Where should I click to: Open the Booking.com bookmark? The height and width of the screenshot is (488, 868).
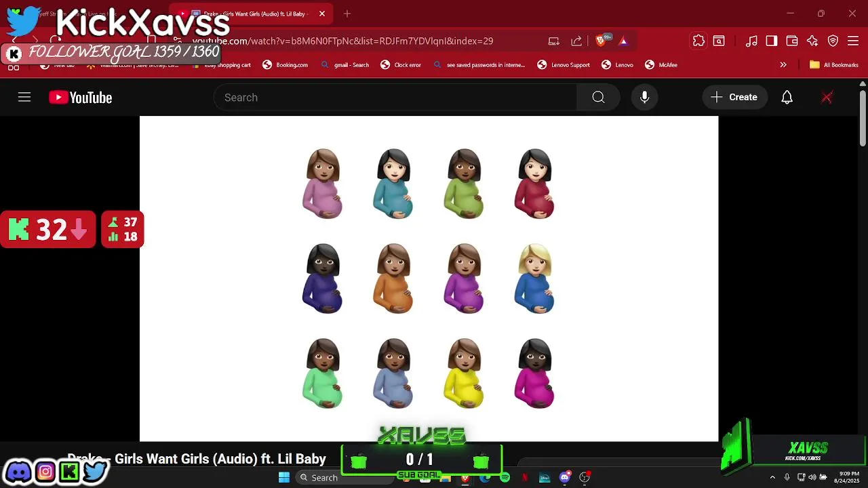tap(285, 65)
